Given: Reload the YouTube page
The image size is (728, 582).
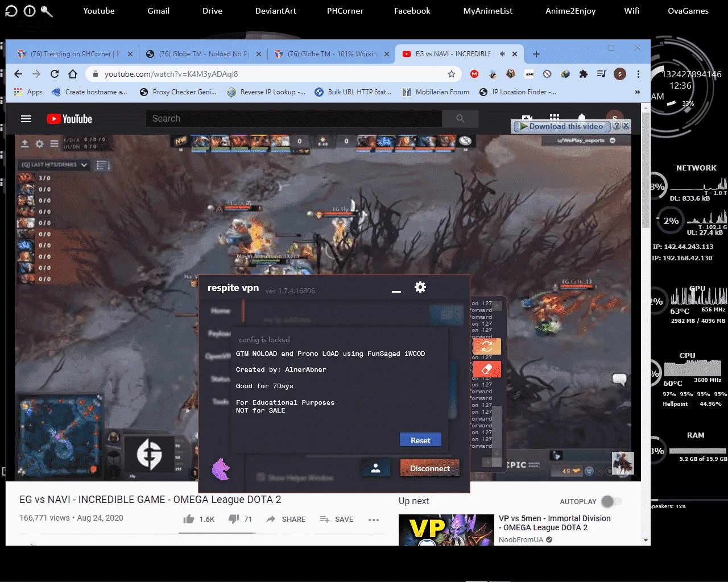Looking at the screenshot, I should (55, 74).
